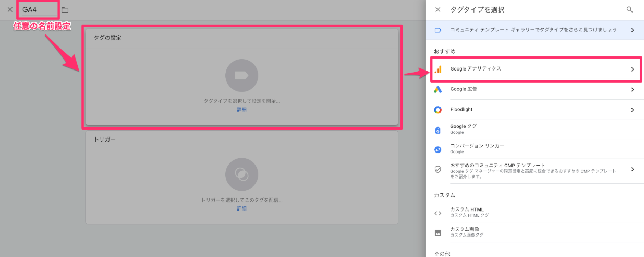Close the タグタイプを選択 panel
The image size is (644, 257).
[x=438, y=9]
